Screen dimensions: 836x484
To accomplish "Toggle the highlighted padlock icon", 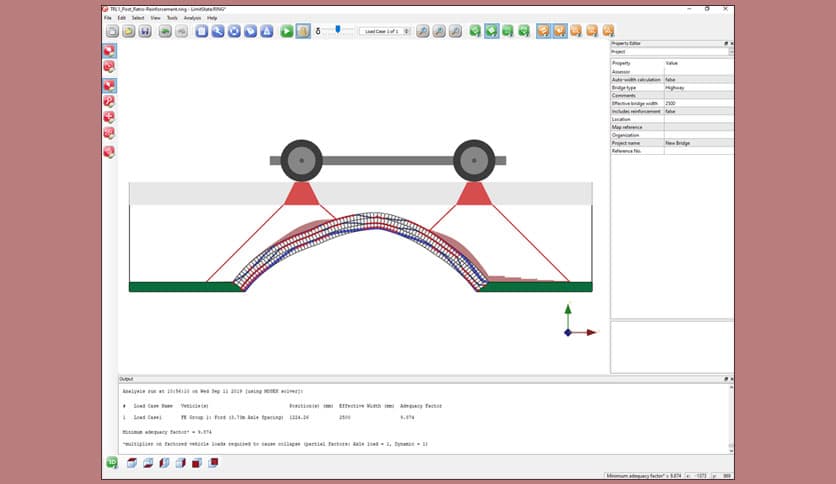I will pyautogui.click(x=303, y=31).
